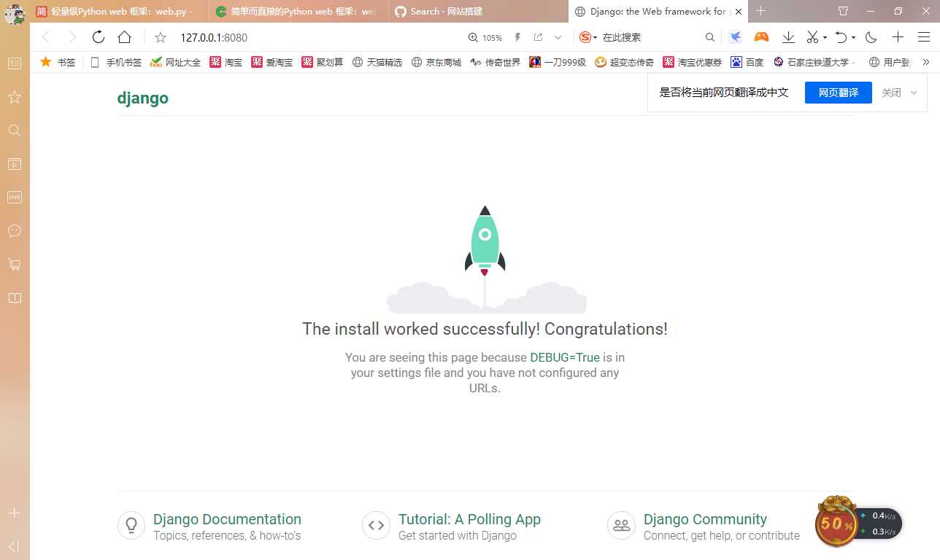The image size is (940, 560).
Task: Expand the bookmarks bar overflow chevron
Action: click(926, 63)
